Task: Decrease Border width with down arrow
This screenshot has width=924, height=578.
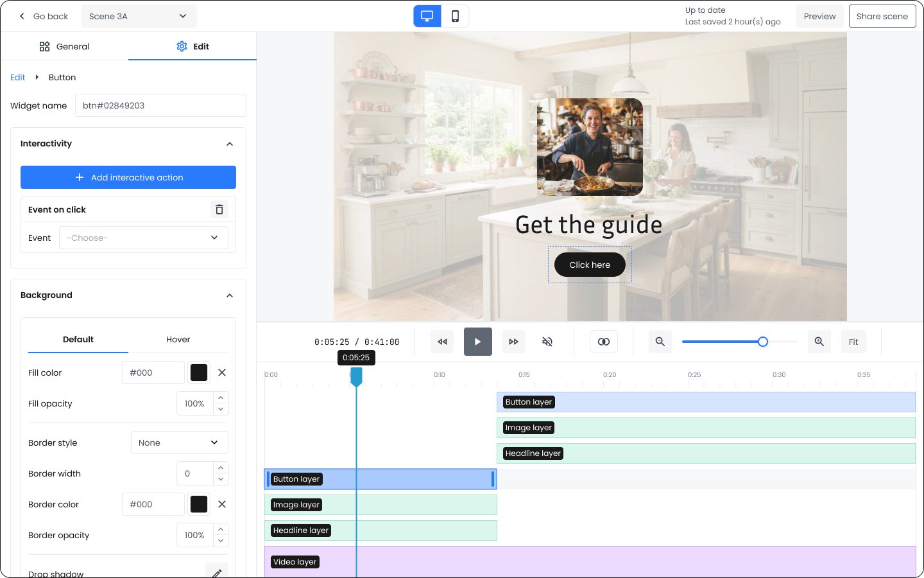Action: tap(221, 479)
